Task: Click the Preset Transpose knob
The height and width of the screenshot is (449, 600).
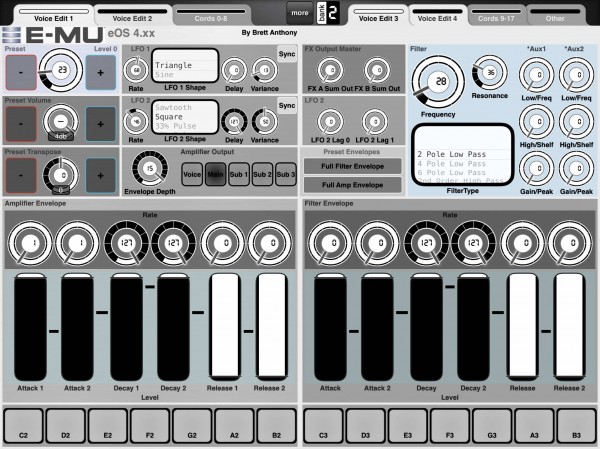Action: pyautogui.click(x=61, y=175)
